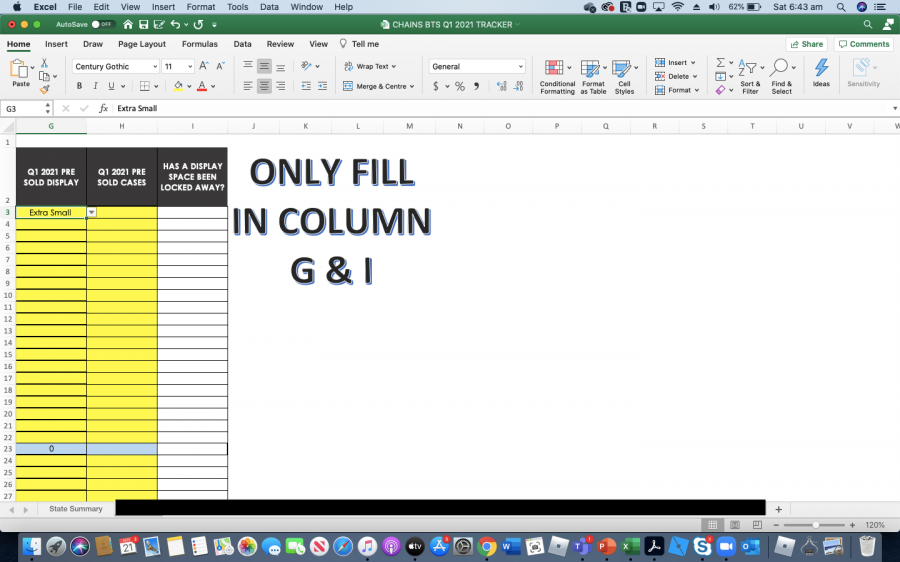Click the Save disk icon in title bar
Viewport: 900px width, 562px height.
143,24
